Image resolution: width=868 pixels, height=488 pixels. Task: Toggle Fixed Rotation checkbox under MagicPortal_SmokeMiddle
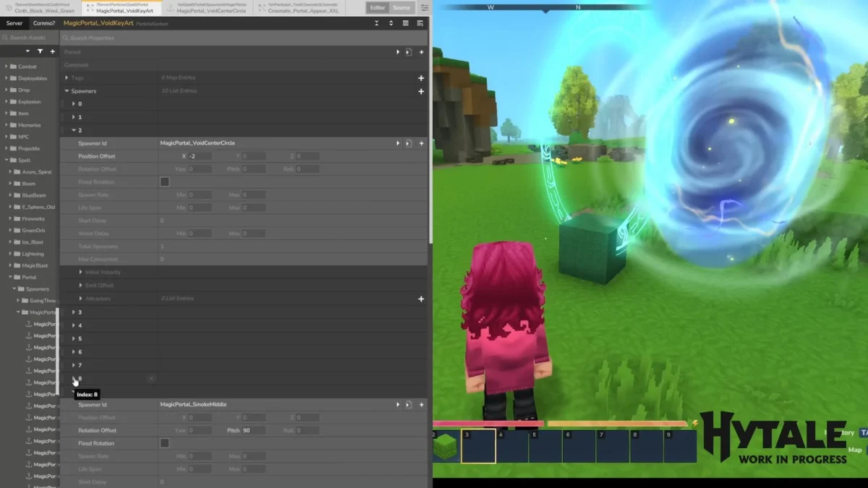point(164,443)
